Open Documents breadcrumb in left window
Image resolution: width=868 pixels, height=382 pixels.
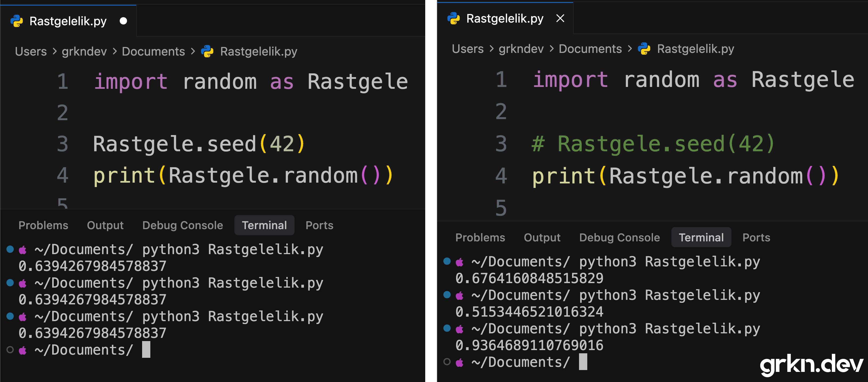[x=153, y=51]
